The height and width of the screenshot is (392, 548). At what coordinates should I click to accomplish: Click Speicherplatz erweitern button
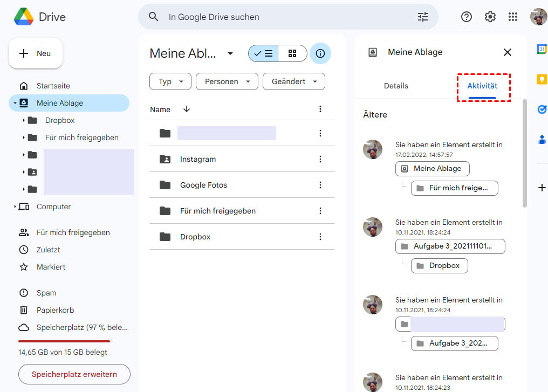click(74, 374)
